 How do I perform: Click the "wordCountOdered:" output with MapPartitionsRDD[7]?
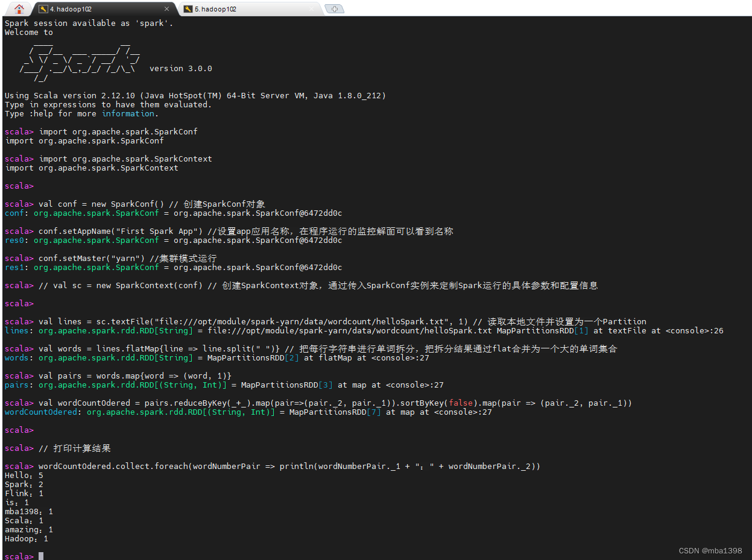(x=248, y=412)
